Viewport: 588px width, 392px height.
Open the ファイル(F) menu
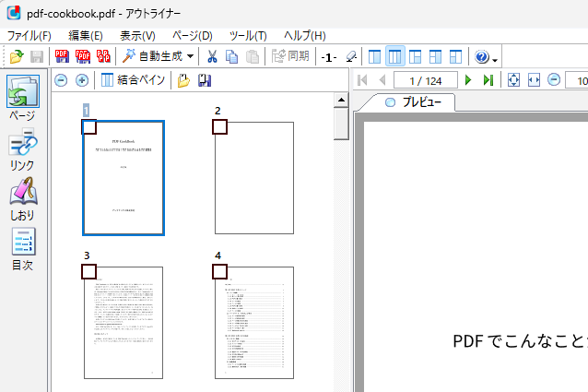(x=29, y=35)
